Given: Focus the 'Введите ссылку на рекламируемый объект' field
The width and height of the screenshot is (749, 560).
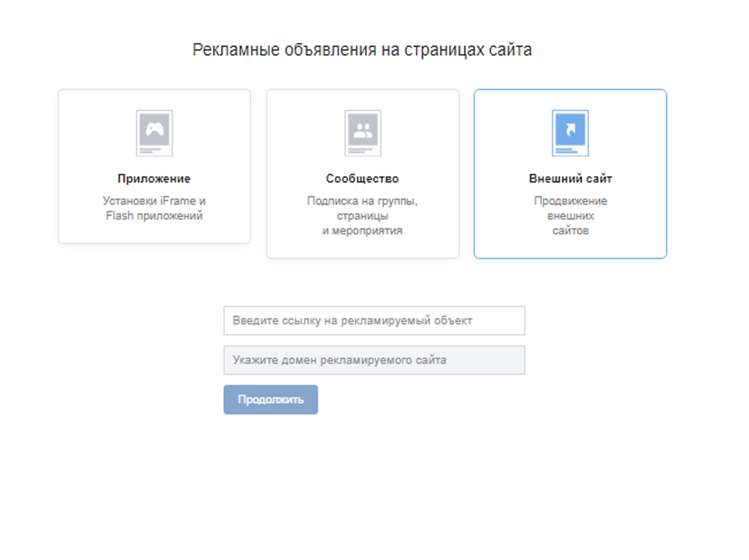Looking at the screenshot, I should [374, 321].
